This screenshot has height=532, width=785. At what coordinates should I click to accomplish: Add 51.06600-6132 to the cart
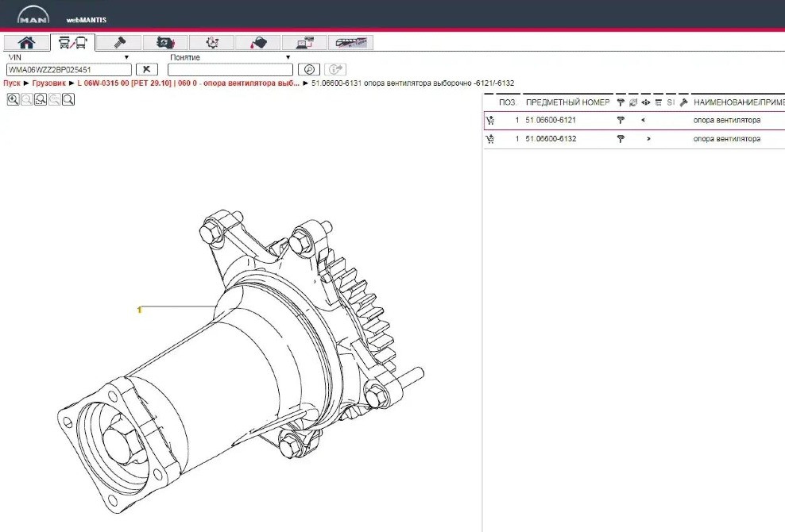coord(490,139)
